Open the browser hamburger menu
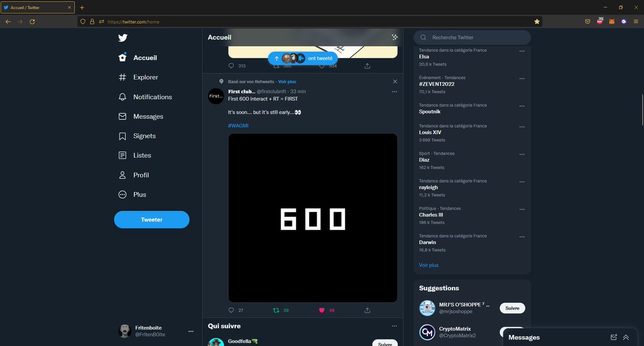644x346 pixels. click(x=636, y=21)
